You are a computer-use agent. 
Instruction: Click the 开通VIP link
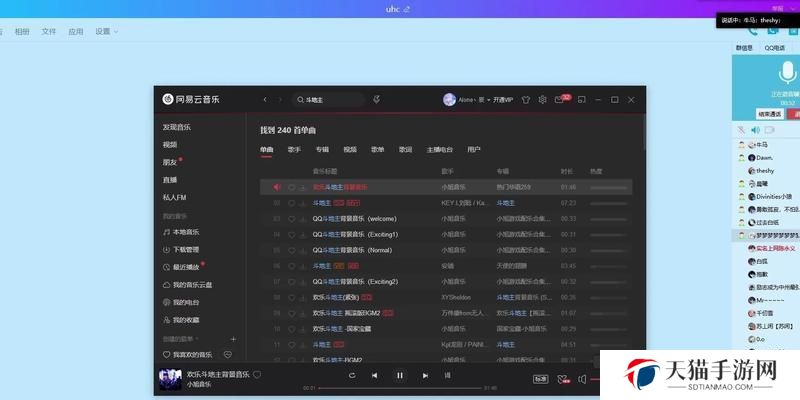(503, 100)
